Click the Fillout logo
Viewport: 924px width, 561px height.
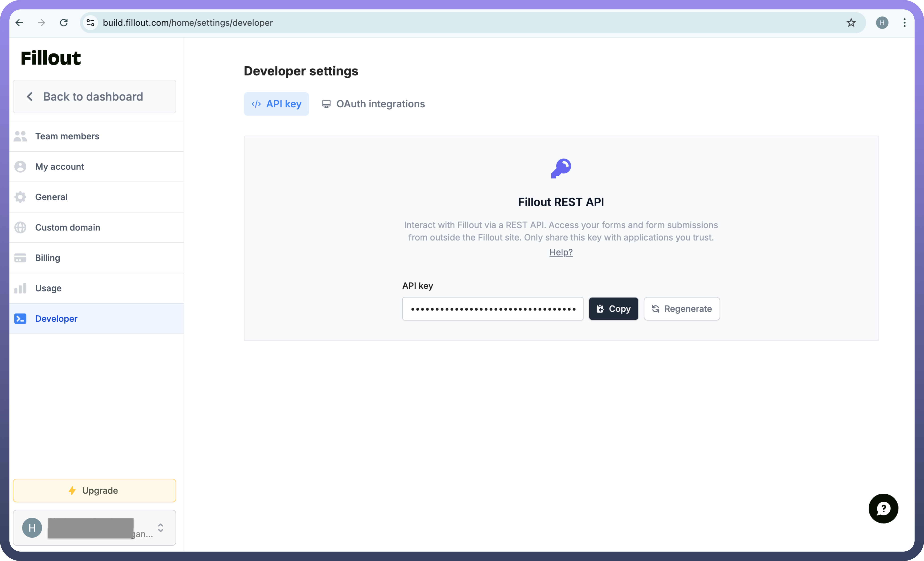click(x=51, y=58)
